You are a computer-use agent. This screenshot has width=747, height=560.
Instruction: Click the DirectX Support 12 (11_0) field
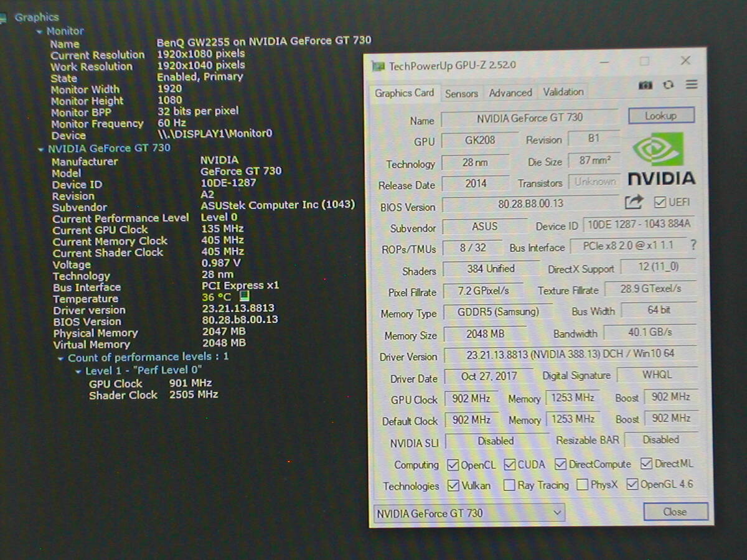[x=659, y=268]
